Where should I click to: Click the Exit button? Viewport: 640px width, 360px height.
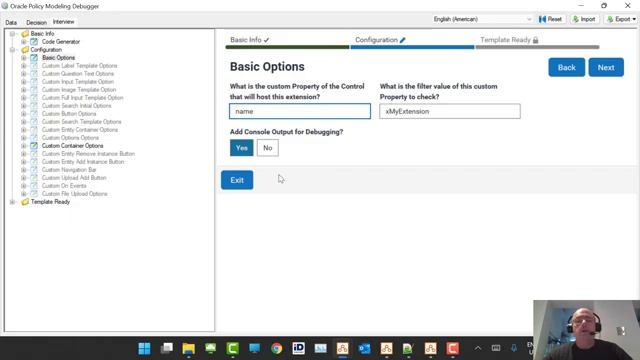(x=237, y=180)
